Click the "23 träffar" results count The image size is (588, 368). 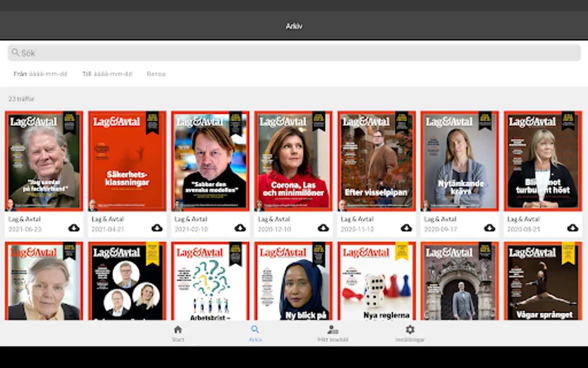[21, 99]
